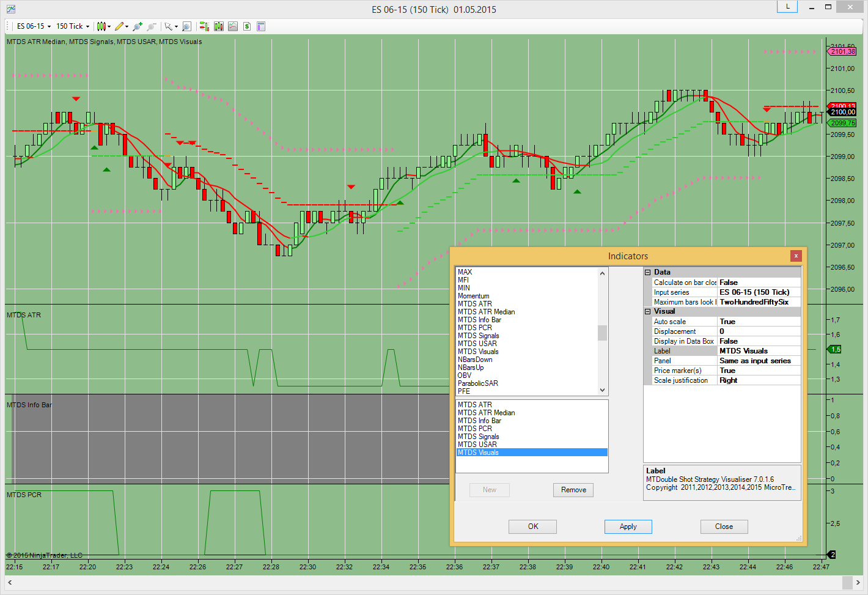868x595 pixels.
Task: Select MTDS PCR in applied indicators list
Action: (x=475, y=429)
